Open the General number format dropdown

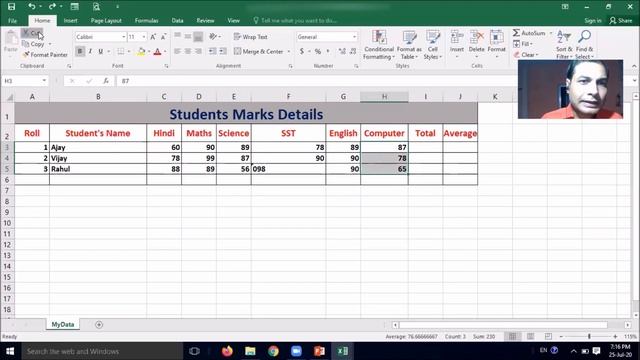pyautogui.click(x=354, y=37)
